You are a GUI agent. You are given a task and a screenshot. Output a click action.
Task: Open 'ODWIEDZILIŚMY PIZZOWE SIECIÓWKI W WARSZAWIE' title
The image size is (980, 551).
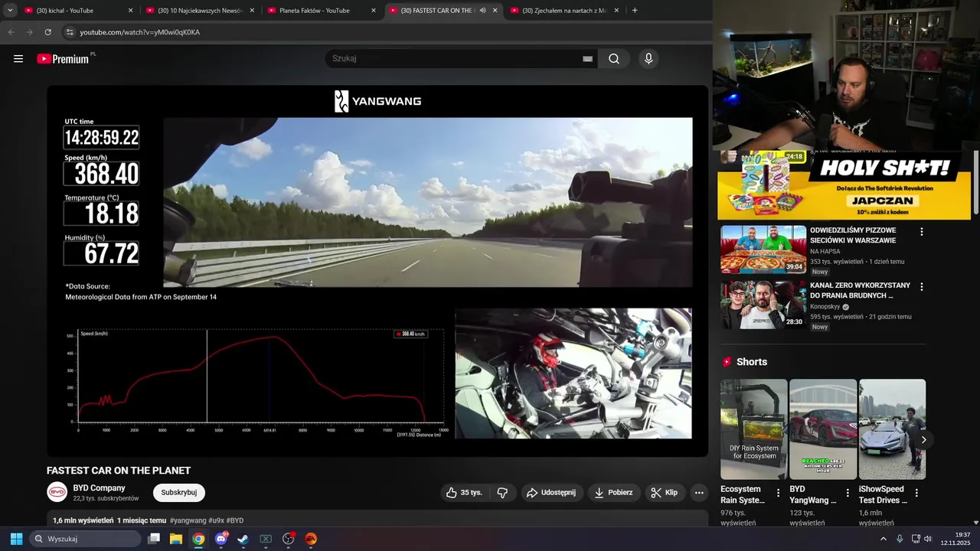tap(853, 235)
